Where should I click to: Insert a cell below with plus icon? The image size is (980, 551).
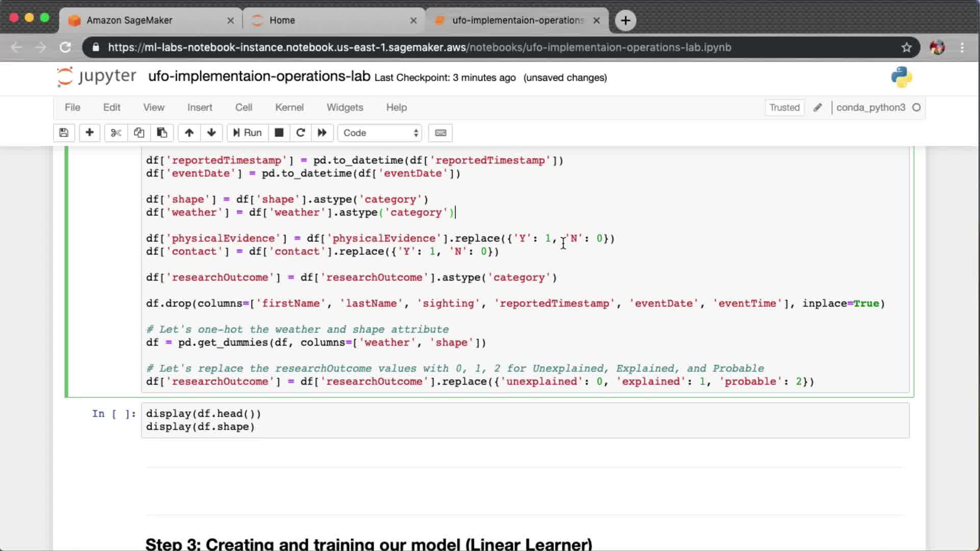[89, 133]
